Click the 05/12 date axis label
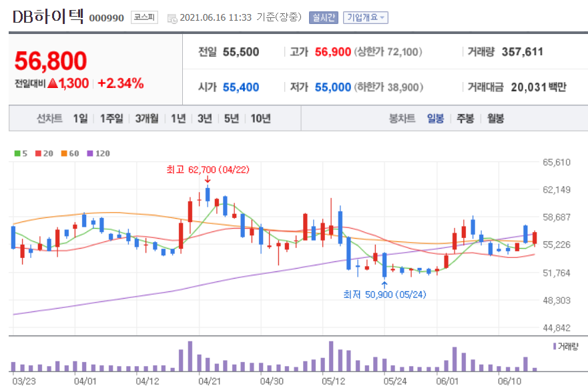The width and height of the screenshot is (588, 386). (x=333, y=381)
